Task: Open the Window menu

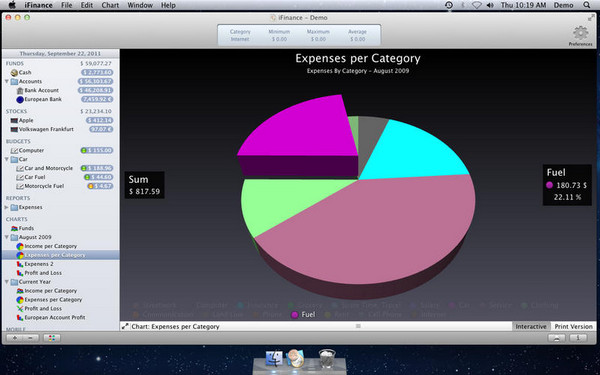Action: pyautogui.click(x=140, y=5)
